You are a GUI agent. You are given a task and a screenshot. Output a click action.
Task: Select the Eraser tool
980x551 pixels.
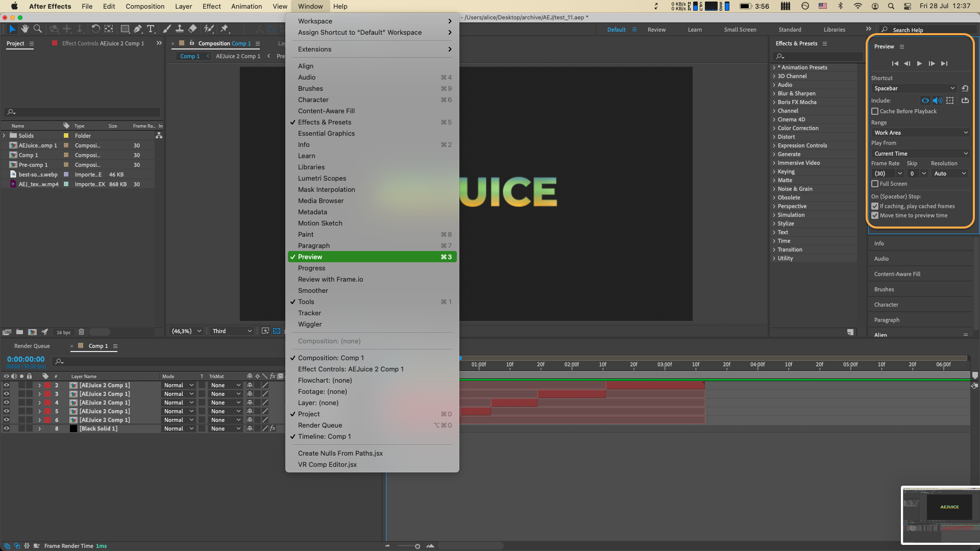point(192,29)
